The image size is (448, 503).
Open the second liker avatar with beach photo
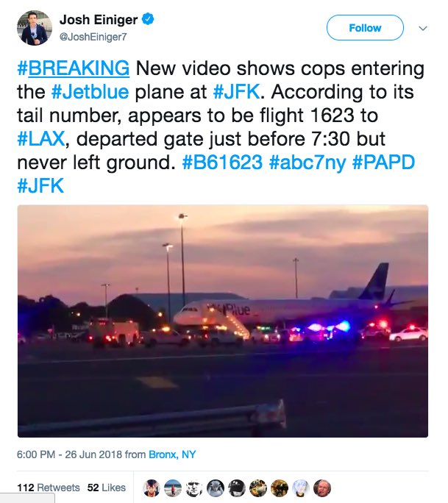click(173, 488)
